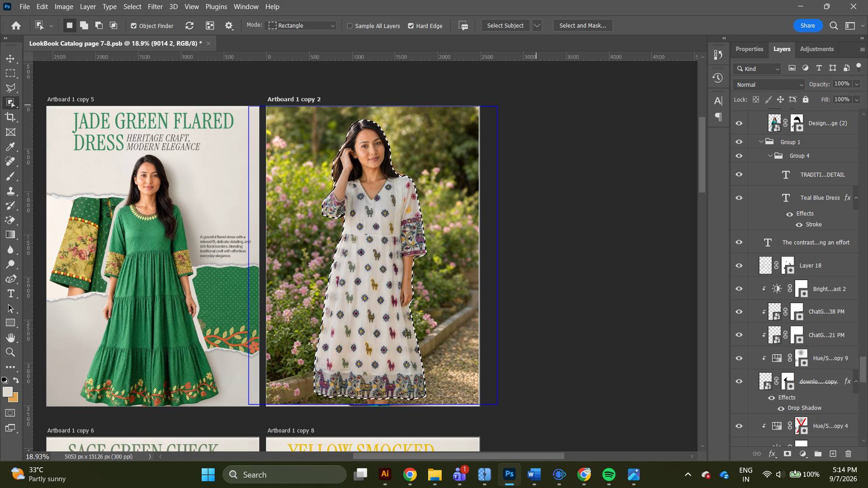
Task: Select the Hand tool
Action: click(x=10, y=338)
